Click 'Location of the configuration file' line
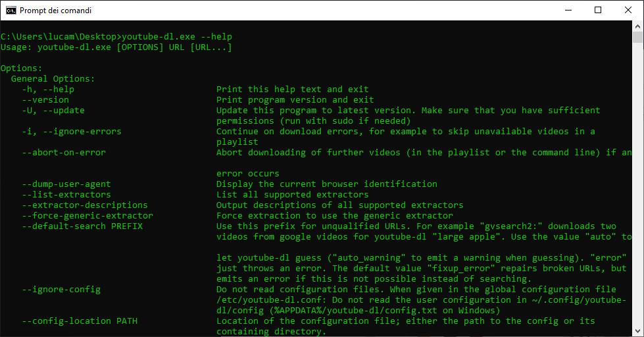 point(406,321)
